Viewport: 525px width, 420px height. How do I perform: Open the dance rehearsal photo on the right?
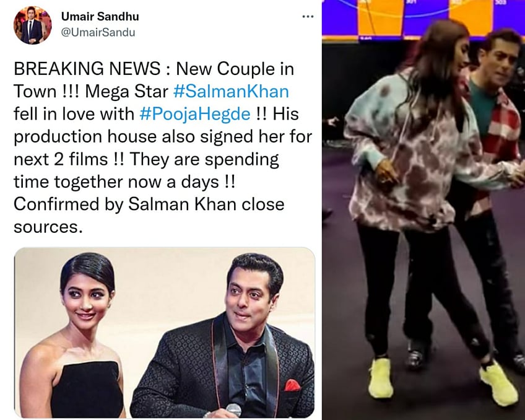423,210
